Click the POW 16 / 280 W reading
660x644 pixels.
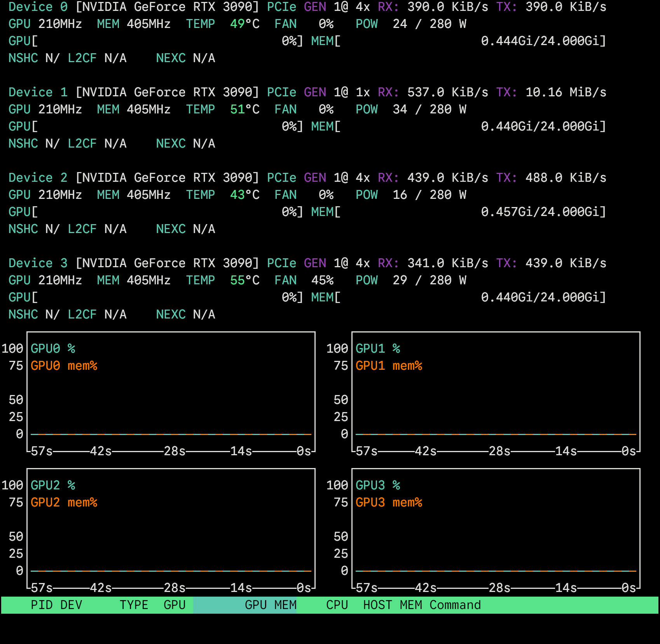(411, 195)
